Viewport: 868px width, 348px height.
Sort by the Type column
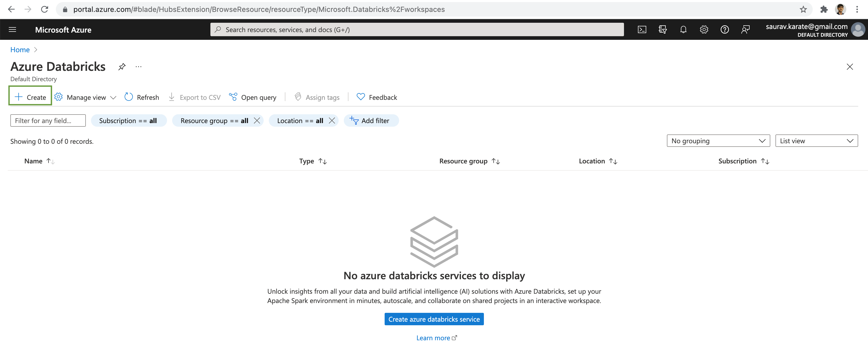pyautogui.click(x=313, y=161)
